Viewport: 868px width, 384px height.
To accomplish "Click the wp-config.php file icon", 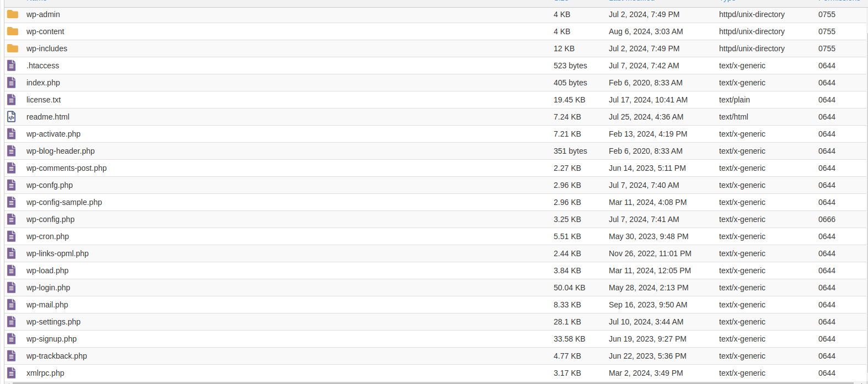I will [12, 219].
